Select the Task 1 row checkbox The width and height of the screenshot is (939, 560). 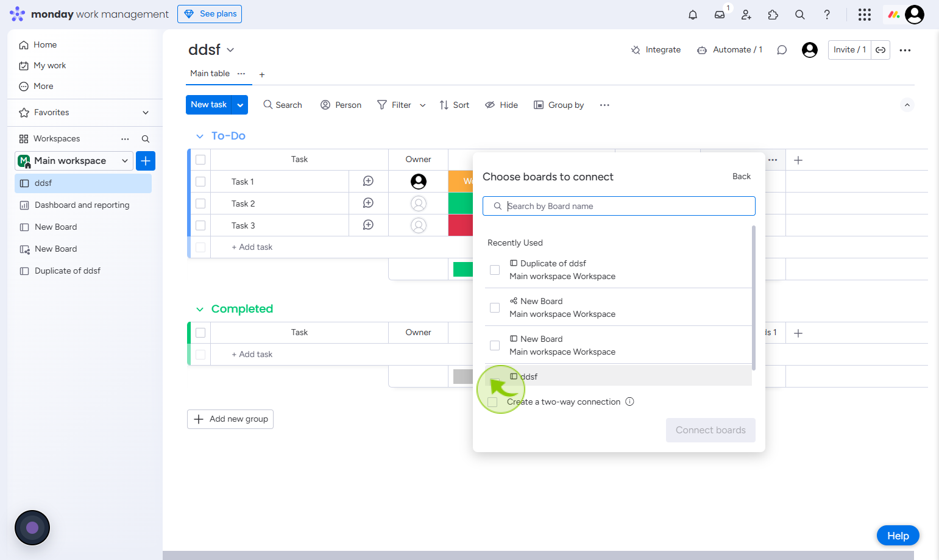coord(200,182)
